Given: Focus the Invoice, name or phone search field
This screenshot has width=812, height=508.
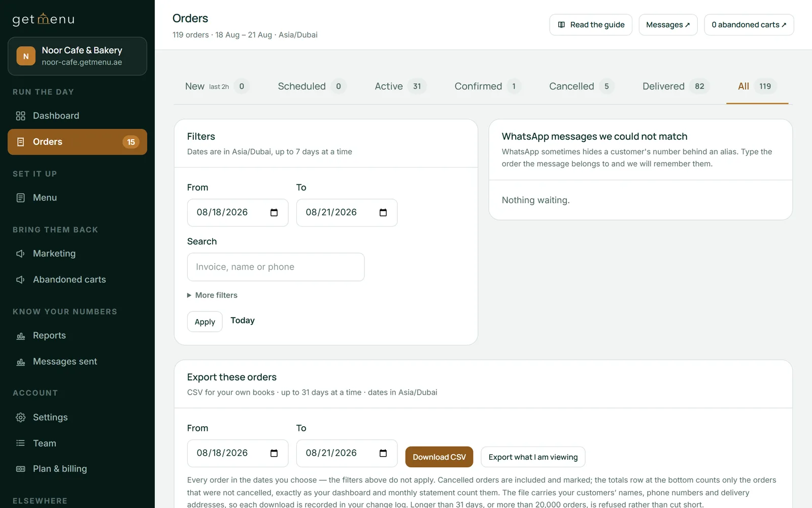Looking at the screenshot, I should [276, 267].
